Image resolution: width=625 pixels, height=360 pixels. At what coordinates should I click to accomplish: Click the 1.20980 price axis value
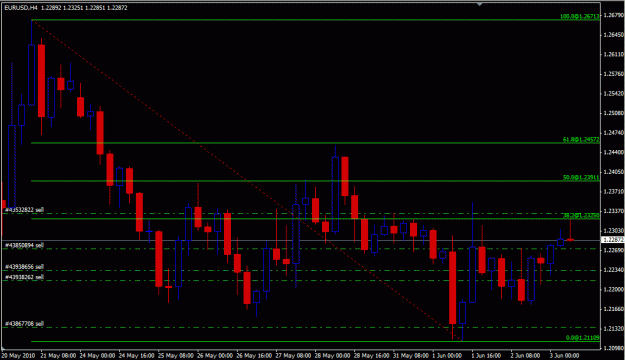tap(614, 348)
